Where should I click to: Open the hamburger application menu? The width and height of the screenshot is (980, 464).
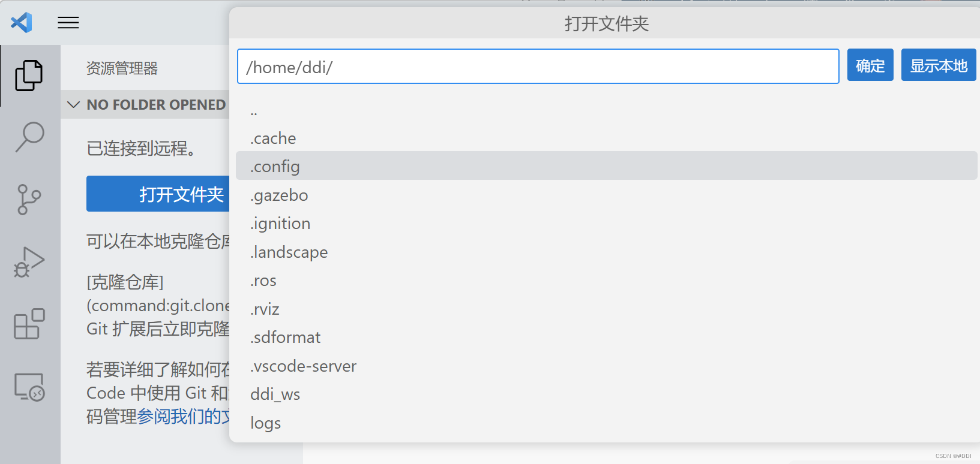tap(68, 22)
